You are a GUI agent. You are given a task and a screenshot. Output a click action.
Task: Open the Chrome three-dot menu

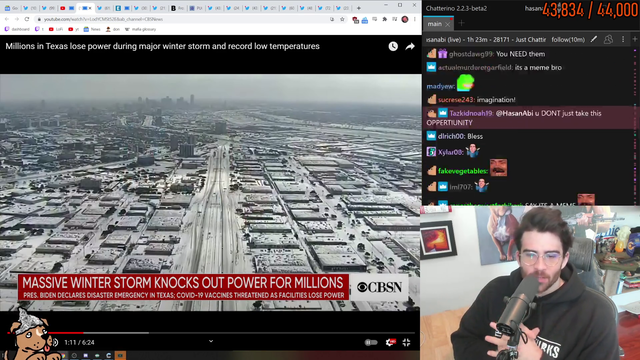click(415, 19)
